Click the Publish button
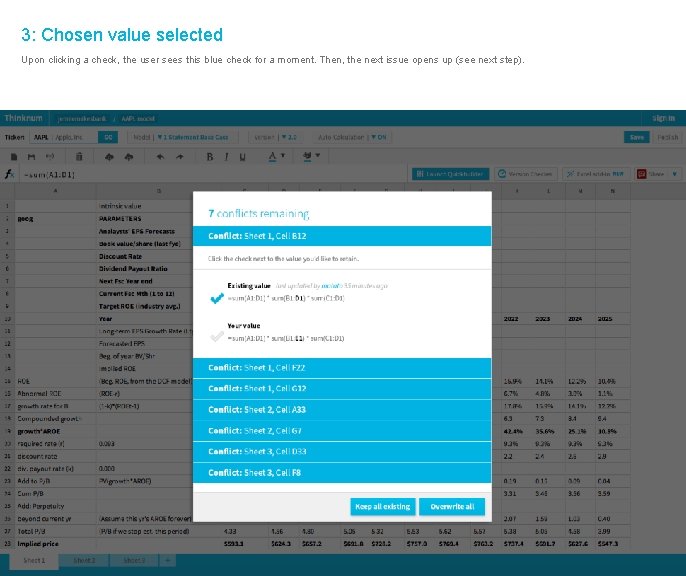The image size is (686, 576). pos(667,137)
